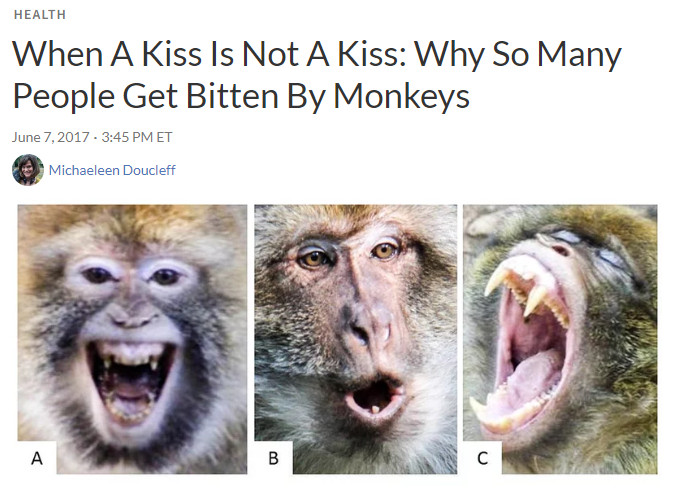
Task: Open monkey photo B with rounded mouth
Action: (x=355, y=339)
